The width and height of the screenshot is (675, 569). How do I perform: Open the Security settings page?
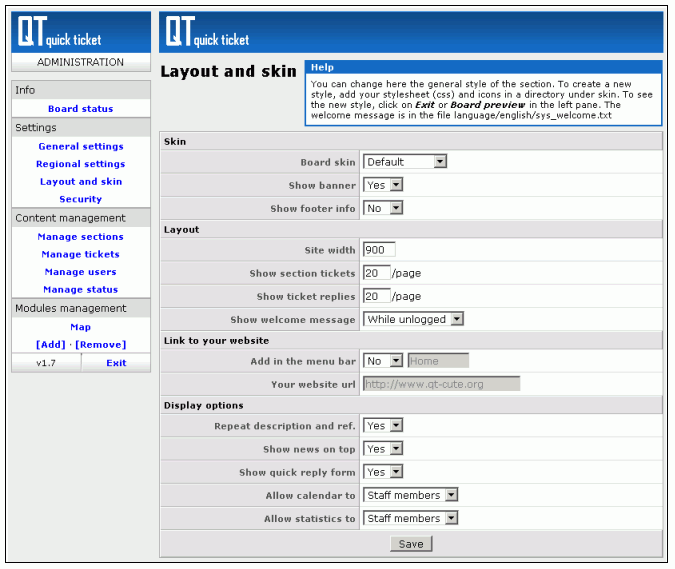80,199
